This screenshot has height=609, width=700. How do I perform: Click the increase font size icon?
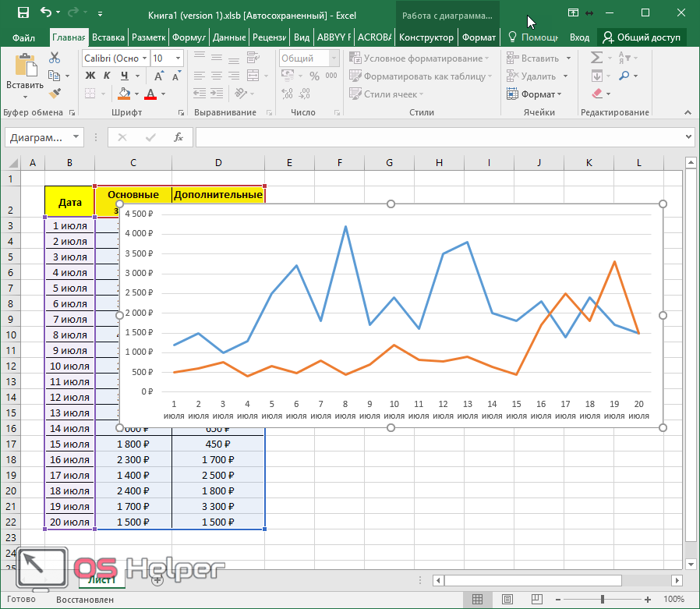tap(159, 76)
